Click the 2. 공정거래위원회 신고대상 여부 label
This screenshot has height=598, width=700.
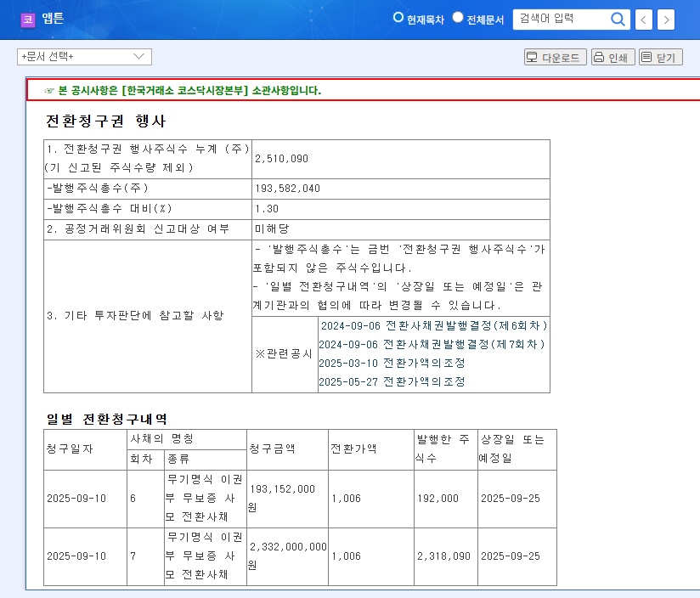coord(138,229)
